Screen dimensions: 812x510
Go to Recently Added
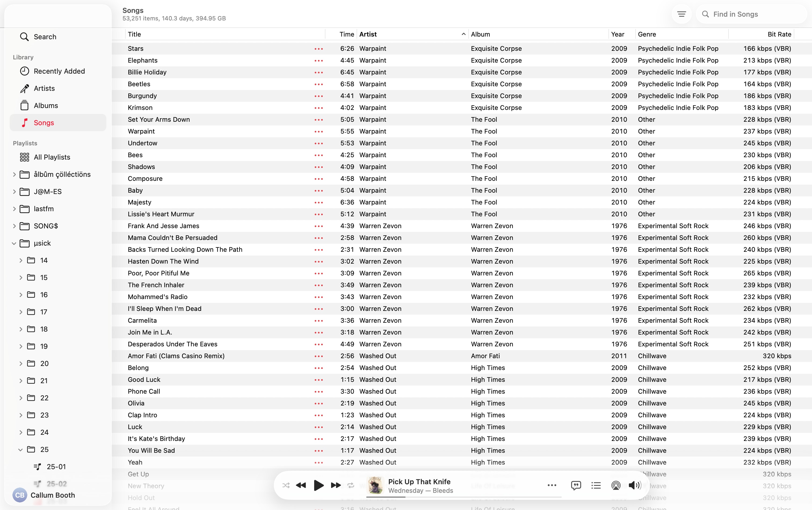coord(59,71)
